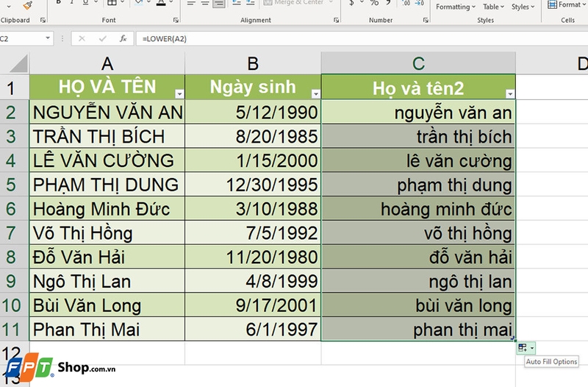The height and width of the screenshot is (387, 588).
Task: Click the Align Left icon
Action: pyautogui.click(x=191, y=4)
